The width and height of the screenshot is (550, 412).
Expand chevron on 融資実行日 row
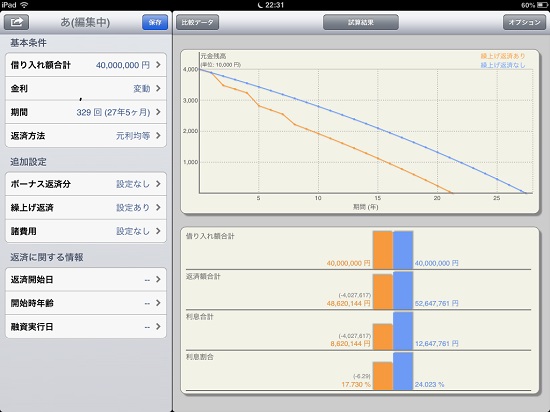point(158,327)
